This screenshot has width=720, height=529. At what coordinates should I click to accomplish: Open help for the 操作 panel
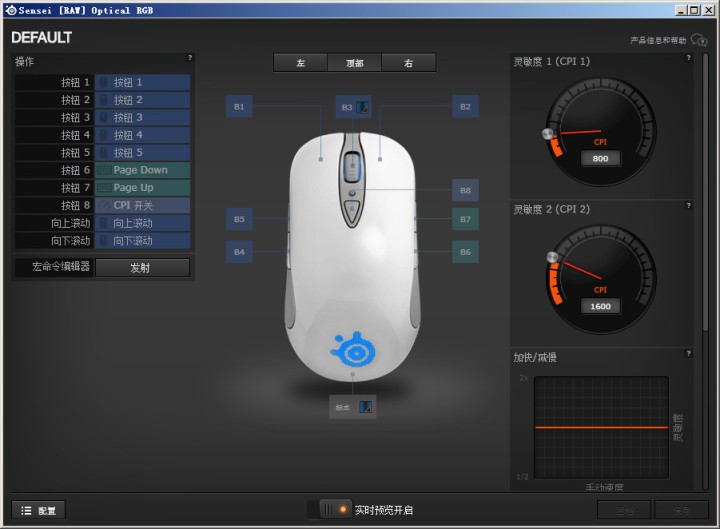[190, 57]
